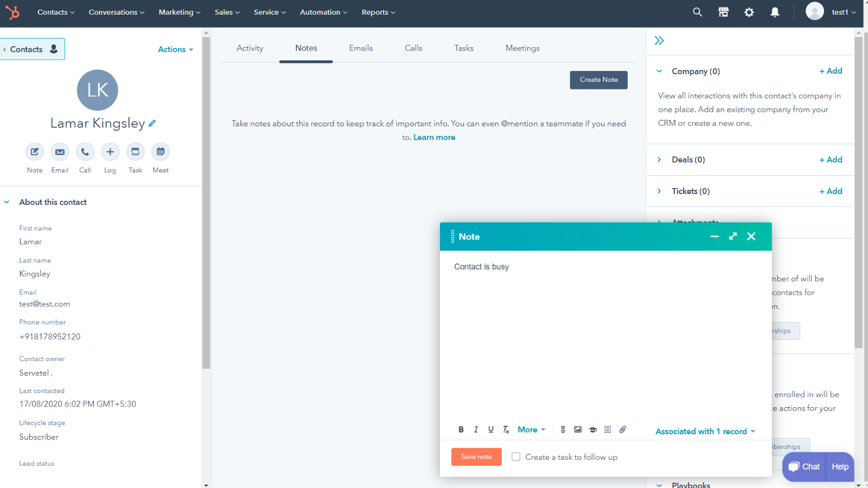Viewport: 868px width, 488px height.
Task: Click inside the note text area
Action: pos(605,336)
